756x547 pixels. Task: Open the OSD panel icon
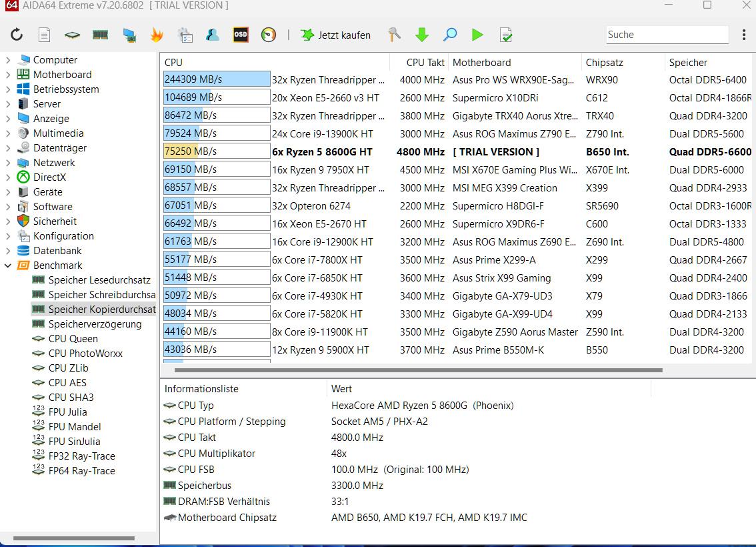click(241, 35)
